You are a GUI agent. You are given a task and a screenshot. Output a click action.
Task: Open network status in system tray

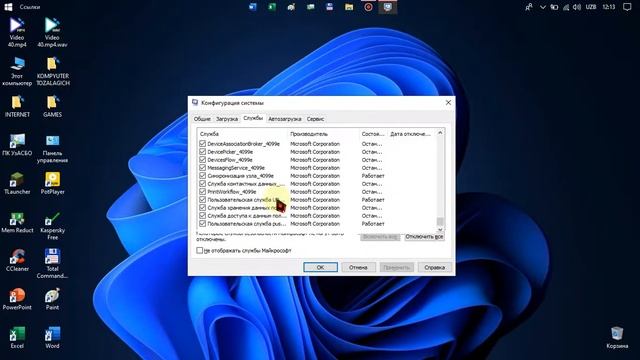[x=566, y=7]
